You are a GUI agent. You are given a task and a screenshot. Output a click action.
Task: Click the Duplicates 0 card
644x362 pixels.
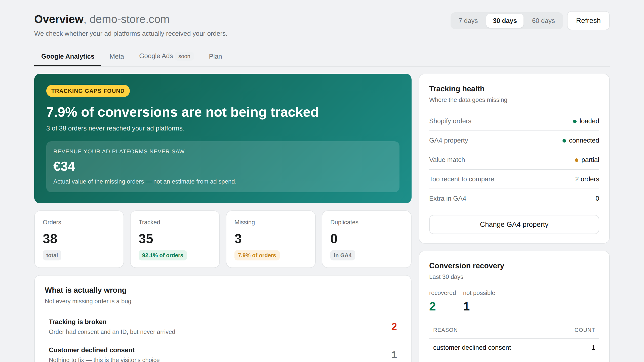click(x=367, y=239)
